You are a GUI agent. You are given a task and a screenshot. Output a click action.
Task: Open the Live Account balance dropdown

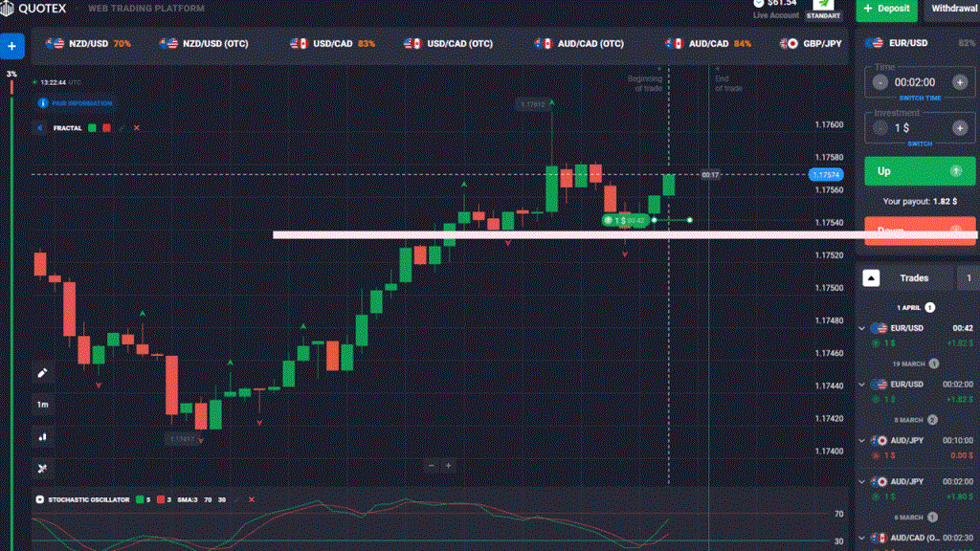tap(775, 9)
